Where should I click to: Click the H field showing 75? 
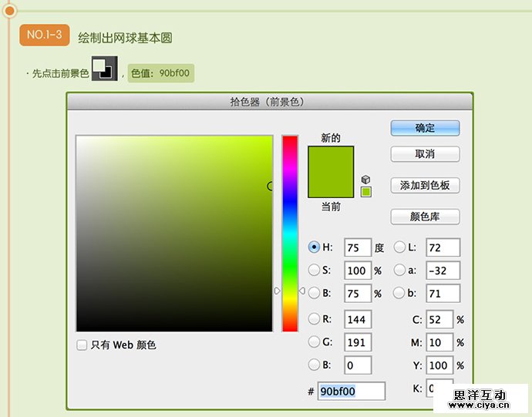click(358, 247)
